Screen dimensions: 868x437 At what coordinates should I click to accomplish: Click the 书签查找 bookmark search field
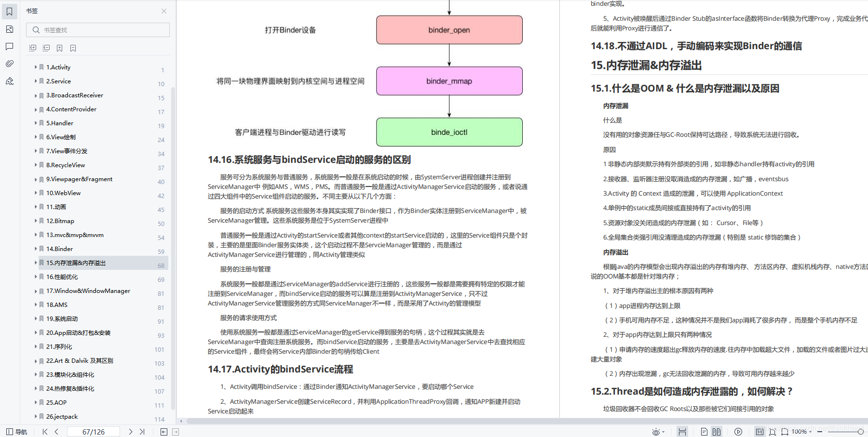(x=98, y=30)
